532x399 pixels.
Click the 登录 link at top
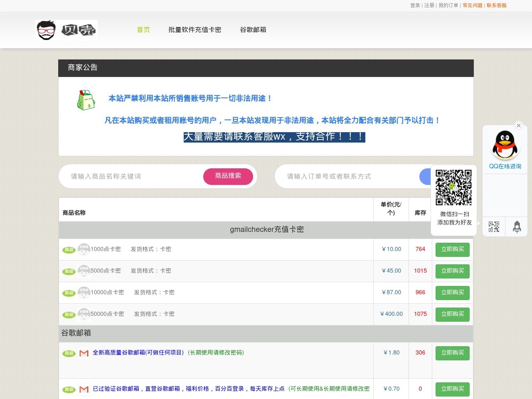click(415, 5)
